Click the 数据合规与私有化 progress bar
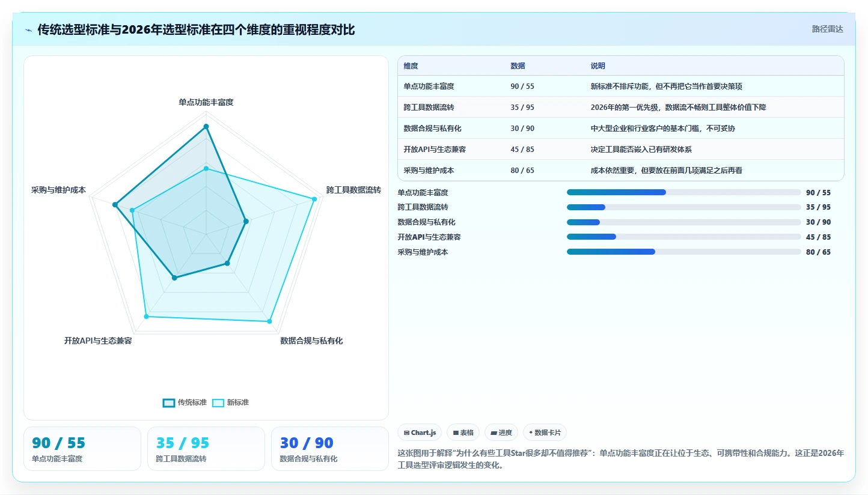 [x=683, y=222]
